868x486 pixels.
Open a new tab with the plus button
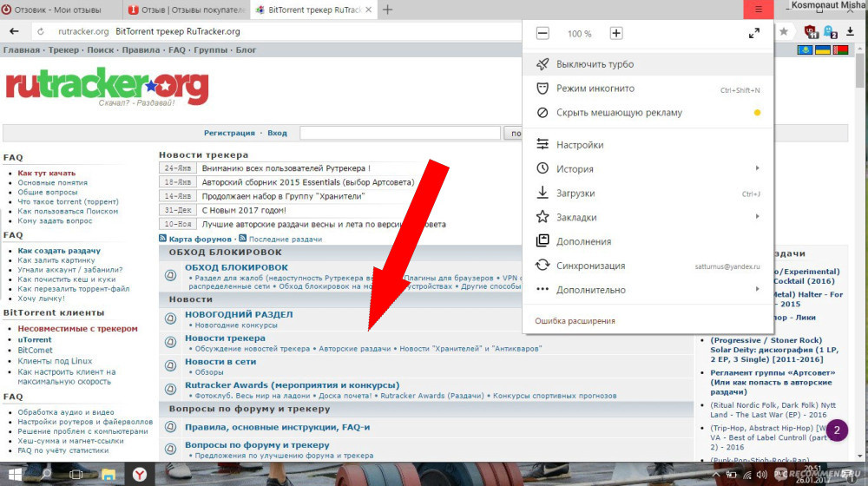click(x=387, y=10)
